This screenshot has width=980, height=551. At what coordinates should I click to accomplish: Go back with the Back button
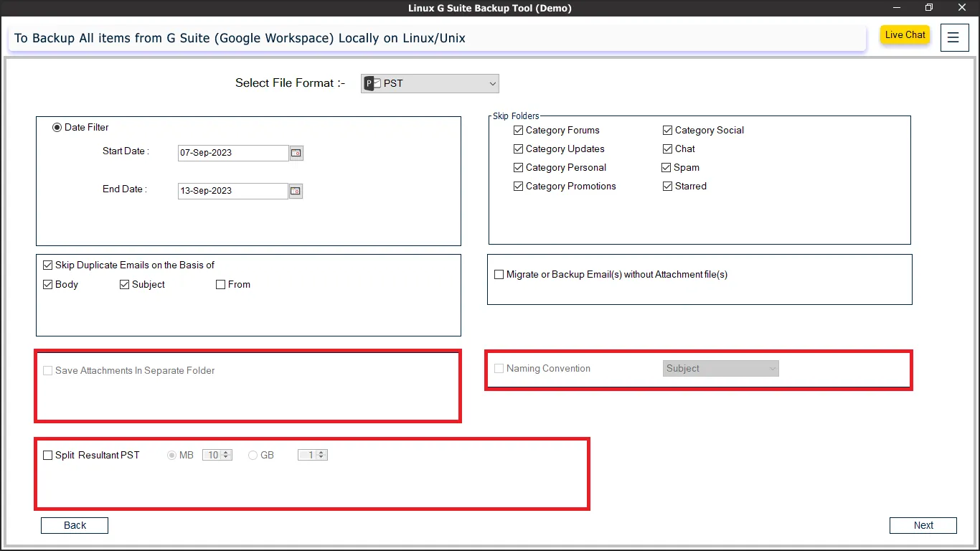tap(75, 525)
